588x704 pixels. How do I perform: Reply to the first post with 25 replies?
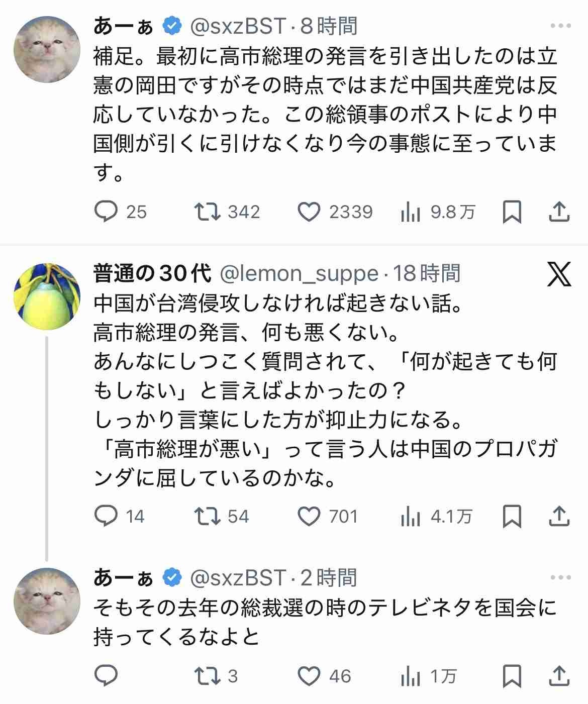point(106,212)
